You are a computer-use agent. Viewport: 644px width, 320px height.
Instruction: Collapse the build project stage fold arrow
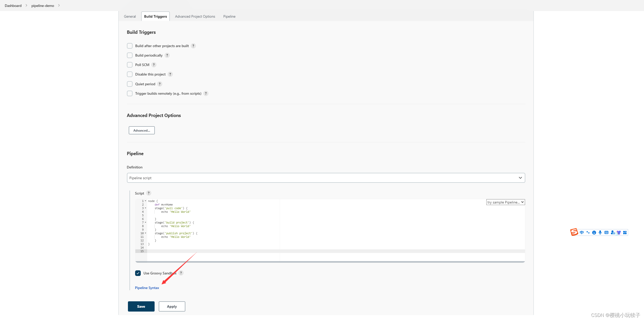146,222
